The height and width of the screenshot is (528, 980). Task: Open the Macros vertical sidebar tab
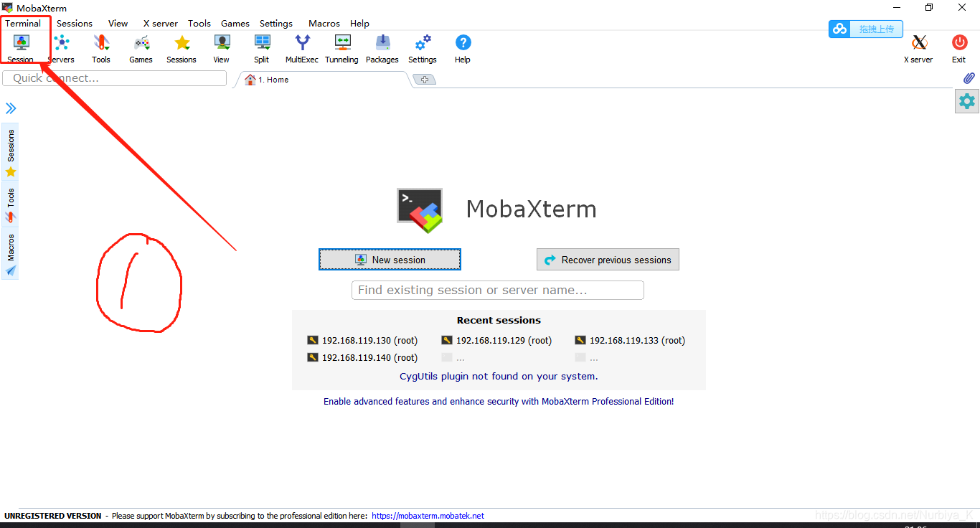(x=11, y=254)
